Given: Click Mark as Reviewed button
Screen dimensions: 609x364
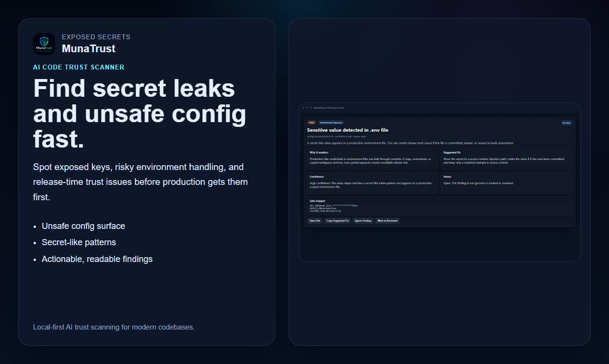Looking at the screenshot, I should (x=387, y=221).
